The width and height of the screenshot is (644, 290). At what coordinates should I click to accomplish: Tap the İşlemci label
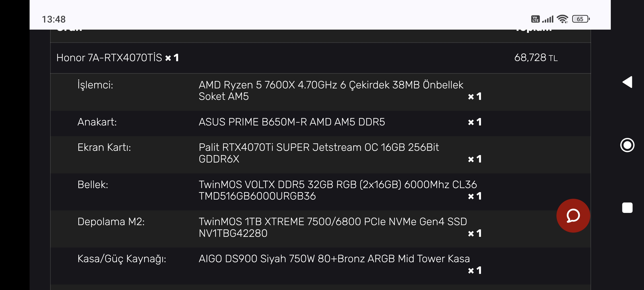[95, 85]
